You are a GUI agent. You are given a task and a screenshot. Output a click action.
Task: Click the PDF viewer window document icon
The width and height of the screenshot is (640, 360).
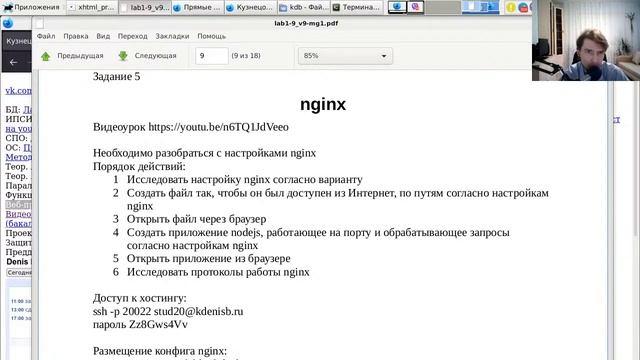click(x=39, y=23)
